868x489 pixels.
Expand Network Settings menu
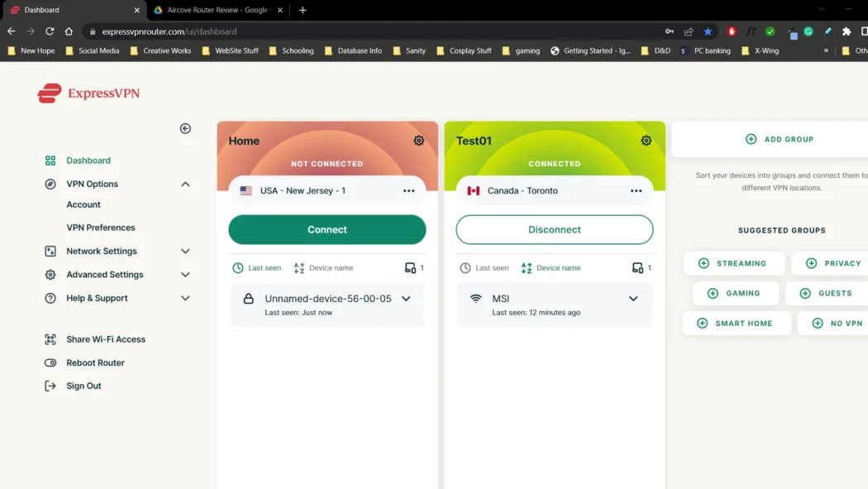[185, 252]
